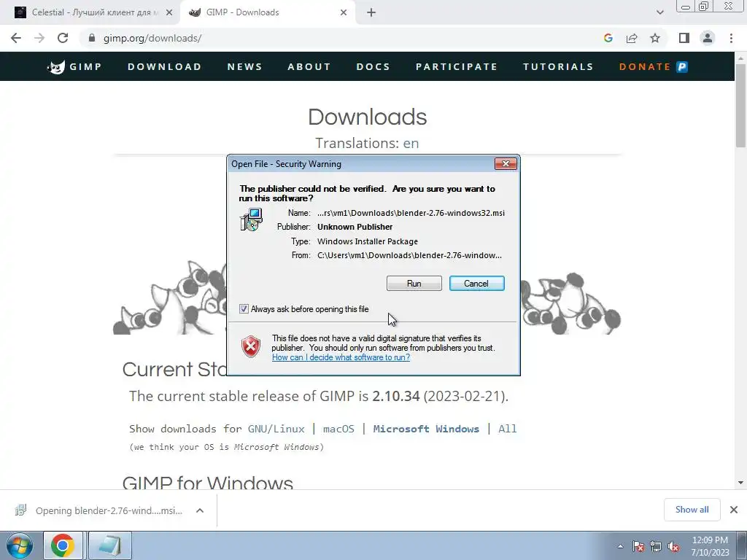Screen dimensions: 747x560
Task: Click the vertical scrollbar thumb
Action: click(740, 106)
